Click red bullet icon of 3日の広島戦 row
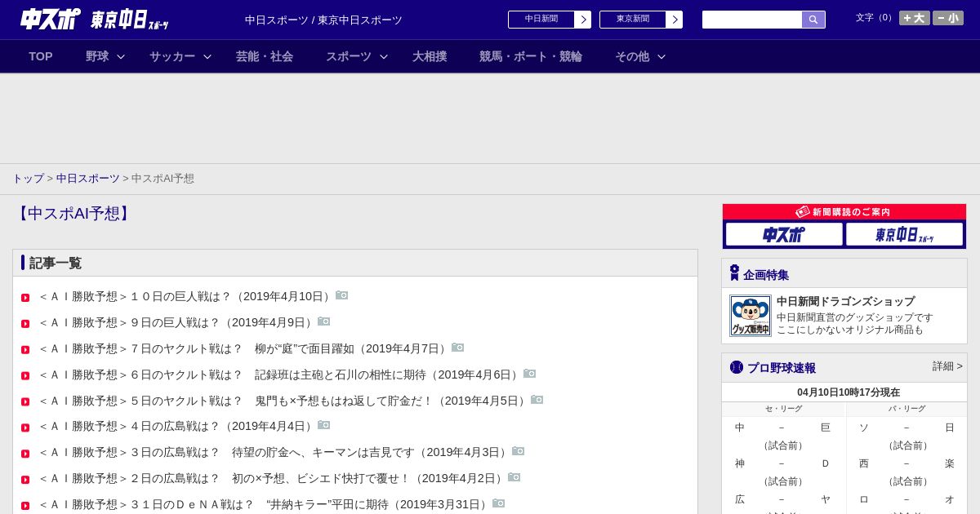 (25, 454)
